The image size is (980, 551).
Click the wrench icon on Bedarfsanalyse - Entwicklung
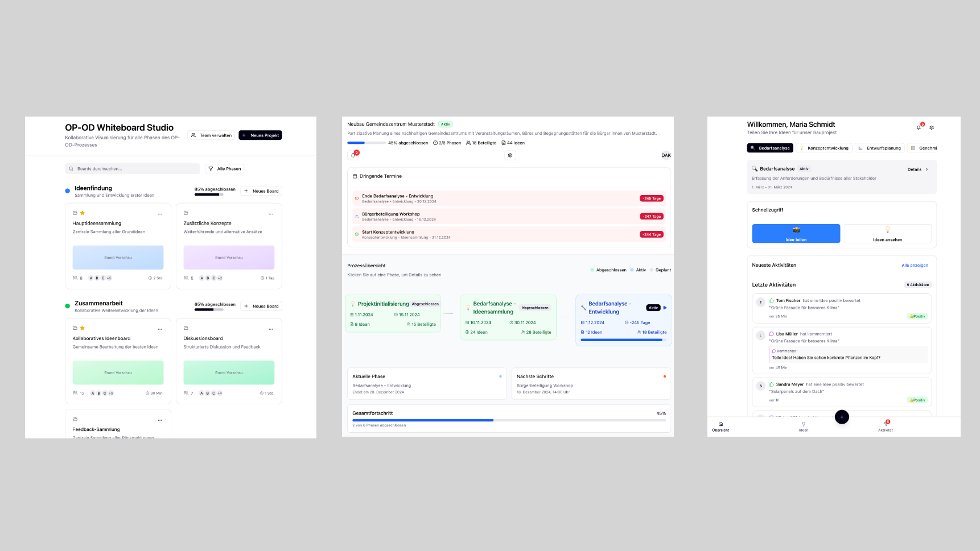click(583, 308)
